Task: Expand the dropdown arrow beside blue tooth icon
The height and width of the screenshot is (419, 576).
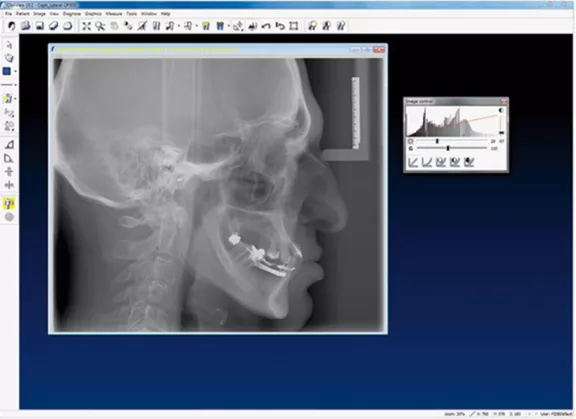Action: (x=228, y=26)
